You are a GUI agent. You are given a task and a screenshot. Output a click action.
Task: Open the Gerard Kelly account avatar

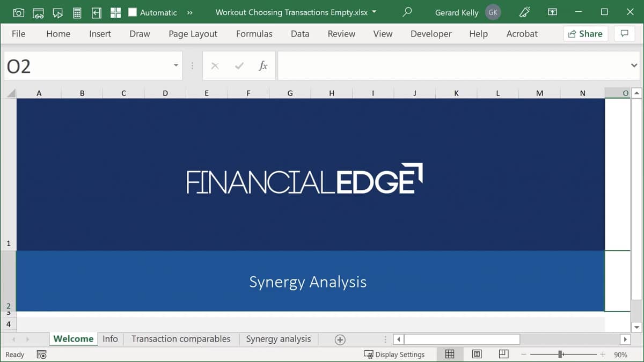tap(493, 12)
